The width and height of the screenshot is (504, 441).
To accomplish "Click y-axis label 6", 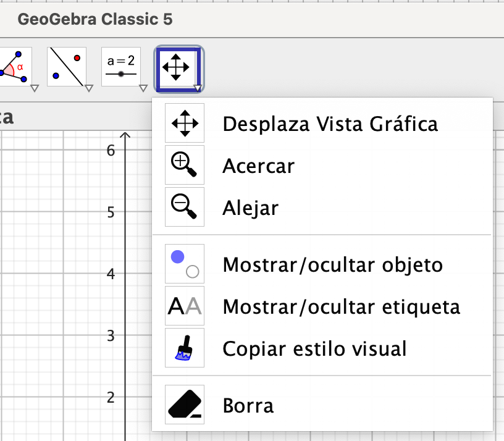I will click(x=111, y=151).
